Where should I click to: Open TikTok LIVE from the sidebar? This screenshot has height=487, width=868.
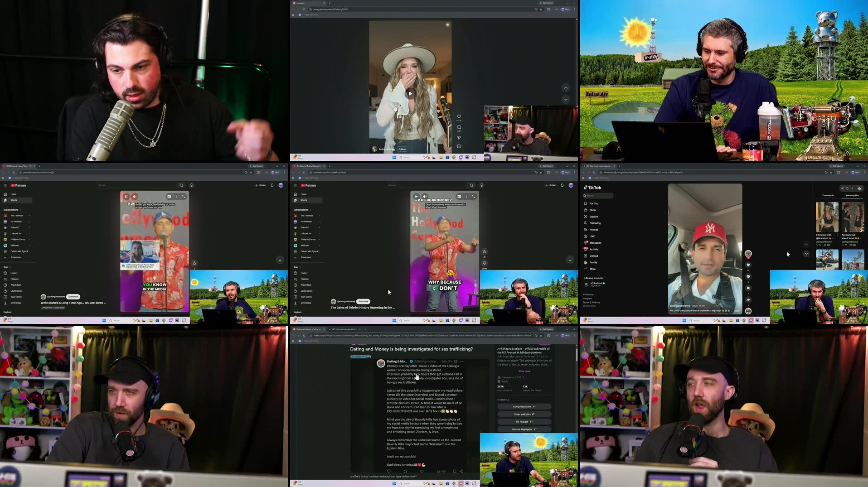(x=591, y=236)
